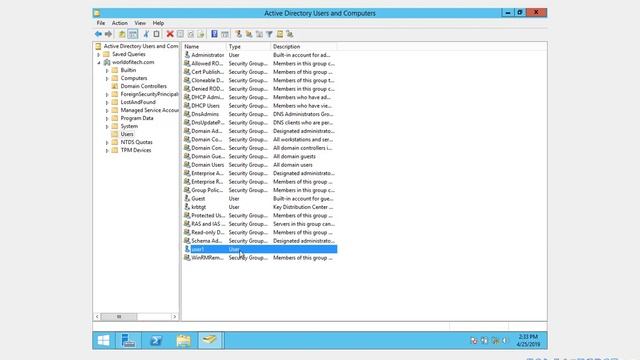Click Add to group toolbar icon
Image resolution: width=640 pixels, height=360 pixels.
click(290, 34)
